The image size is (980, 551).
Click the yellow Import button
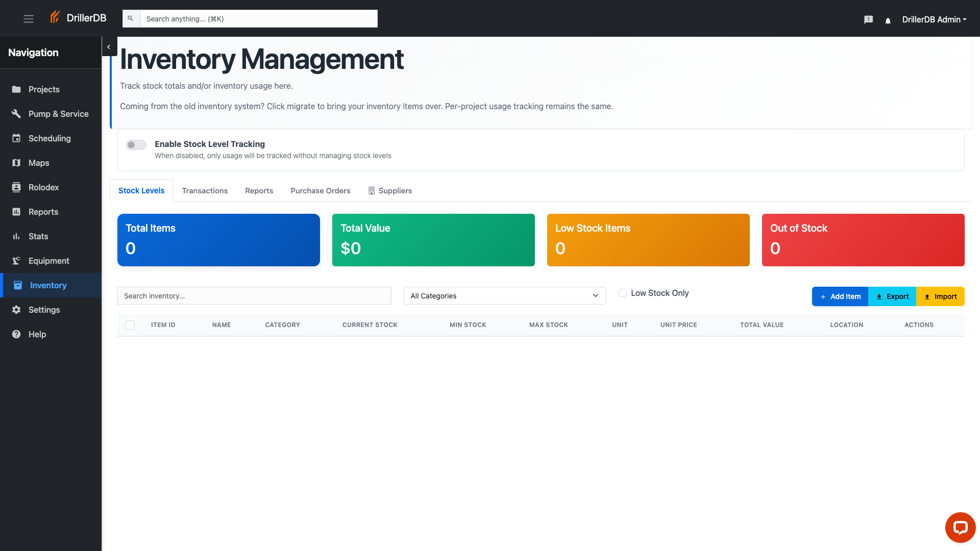940,296
